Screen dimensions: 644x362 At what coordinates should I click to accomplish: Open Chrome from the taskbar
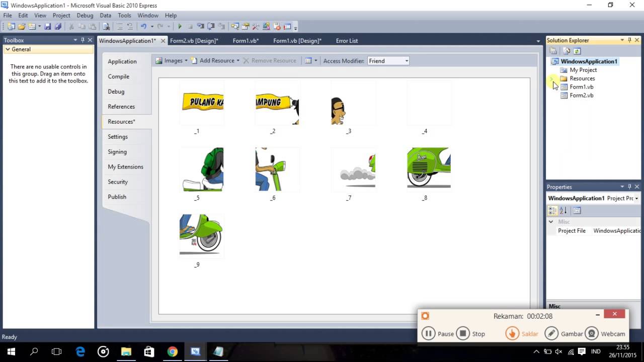click(173, 352)
